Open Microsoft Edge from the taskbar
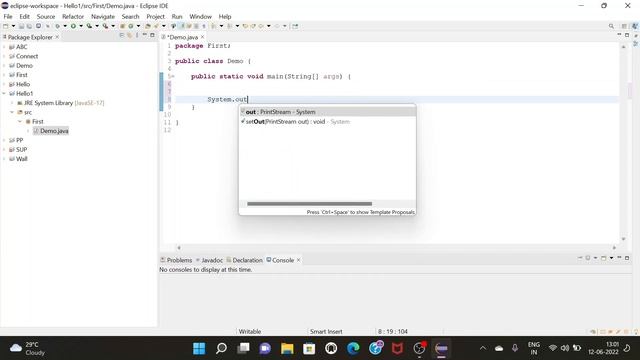640x360 pixels. coord(353,348)
